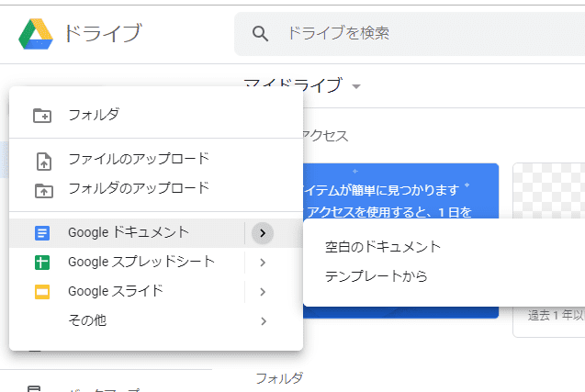Select フォルダ menu entry
585x392 pixels.
[x=156, y=115]
